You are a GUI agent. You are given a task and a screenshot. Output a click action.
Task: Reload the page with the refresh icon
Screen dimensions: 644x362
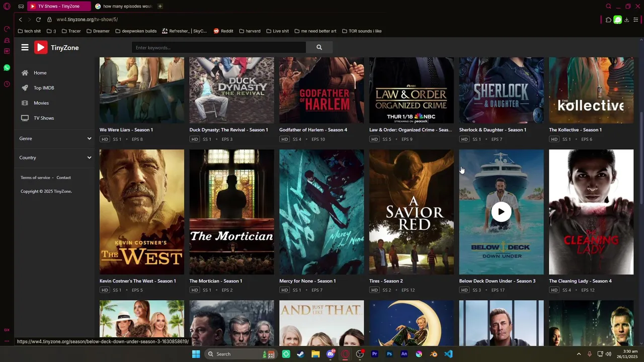38,20
